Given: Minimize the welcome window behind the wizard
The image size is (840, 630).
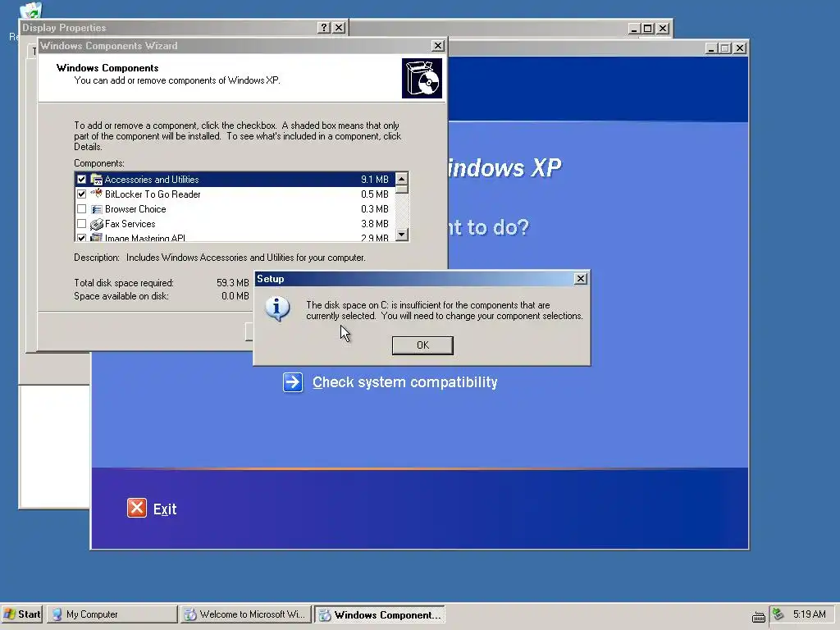Looking at the screenshot, I should (x=711, y=48).
